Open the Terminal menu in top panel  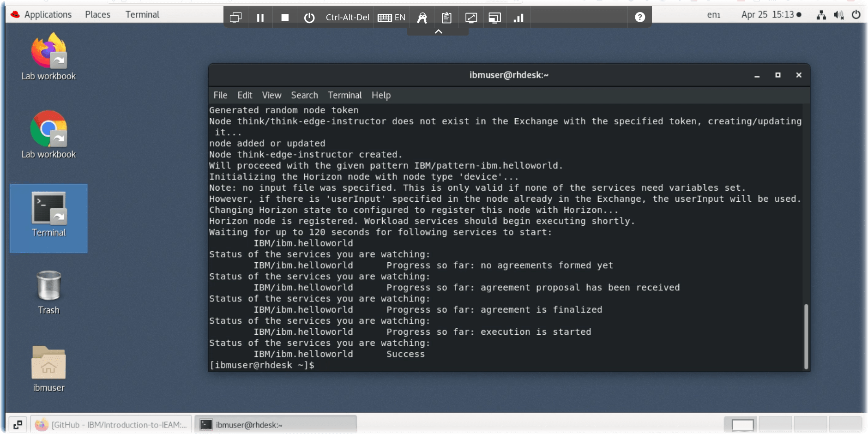(x=142, y=14)
